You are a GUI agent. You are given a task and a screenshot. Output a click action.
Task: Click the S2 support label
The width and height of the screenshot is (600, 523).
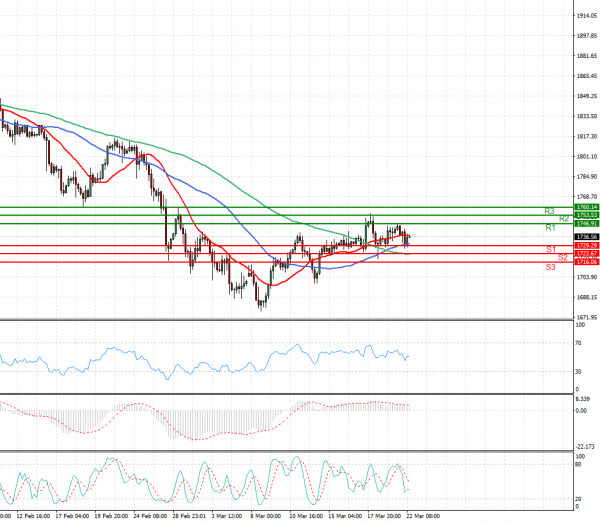(562, 257)
